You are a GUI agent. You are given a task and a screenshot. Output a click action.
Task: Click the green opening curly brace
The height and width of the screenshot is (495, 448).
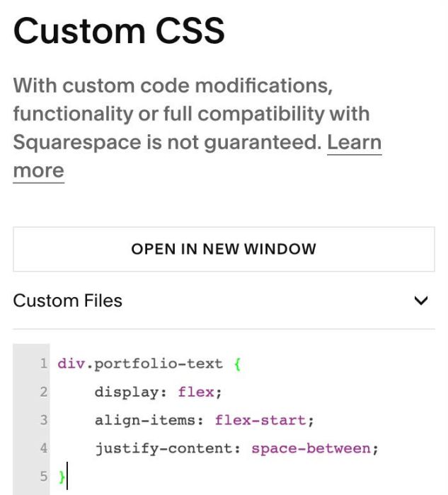coord(238,364)
